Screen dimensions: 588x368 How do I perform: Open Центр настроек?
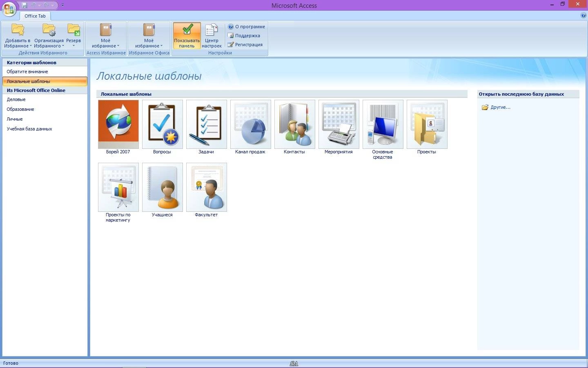pyautogui.click(x=212, y=36)
